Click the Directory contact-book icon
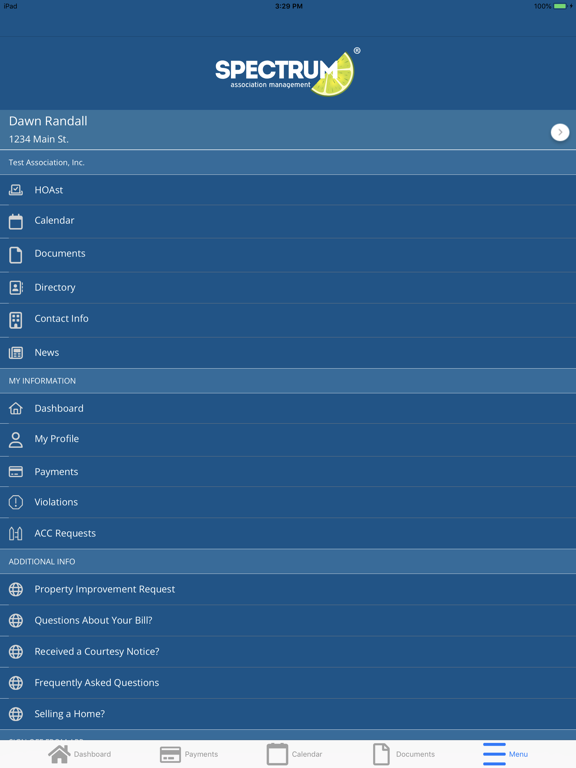Image resolution: width=576 pixels, height=768 pixels. (x=16, y=288)
